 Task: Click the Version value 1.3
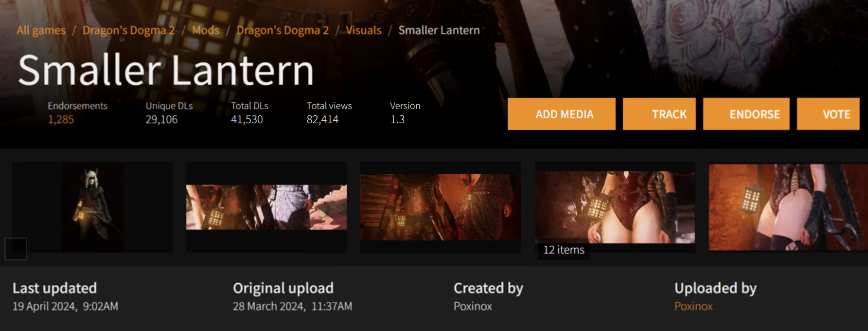(397, 119)
